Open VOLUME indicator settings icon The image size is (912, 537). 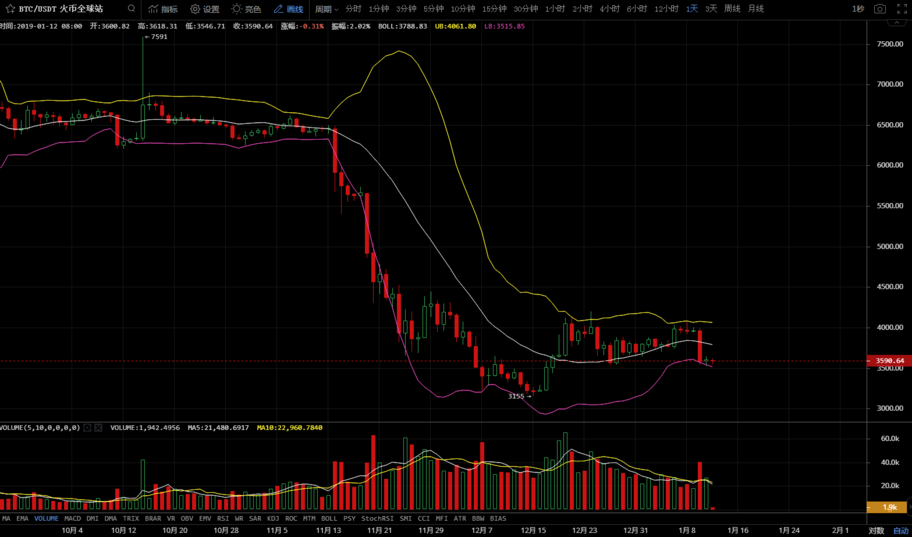pyautogui.click(x=88, y=427)
